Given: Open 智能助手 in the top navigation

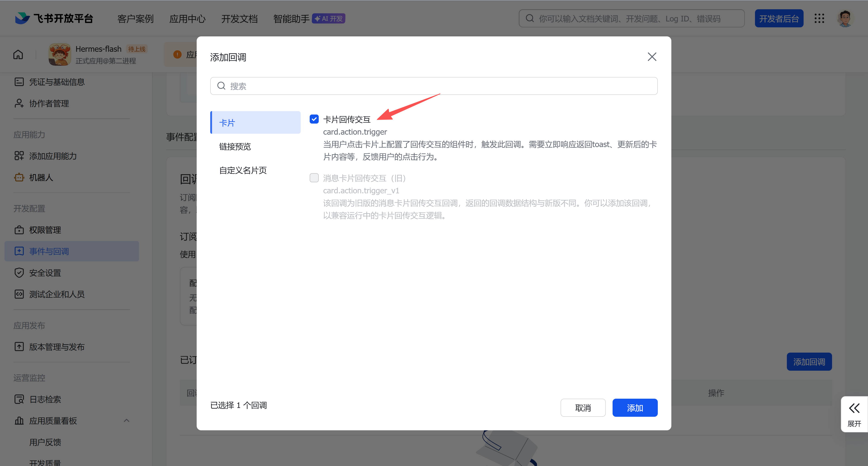Looking at the screenshot, I should click(x=291, y=19).
